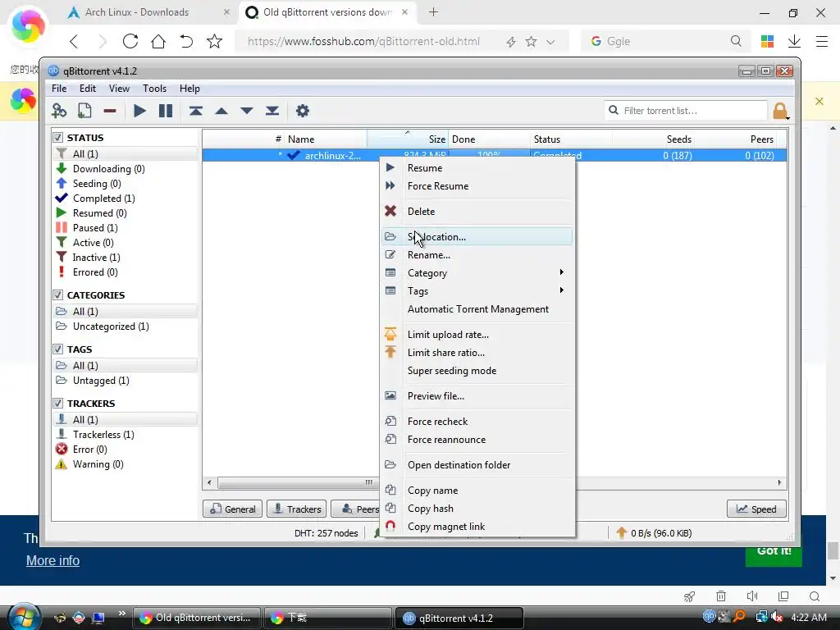Click the colorful apps grid icon in browser
The height and width of the screenshot is (630, 840).
point(767,41)
